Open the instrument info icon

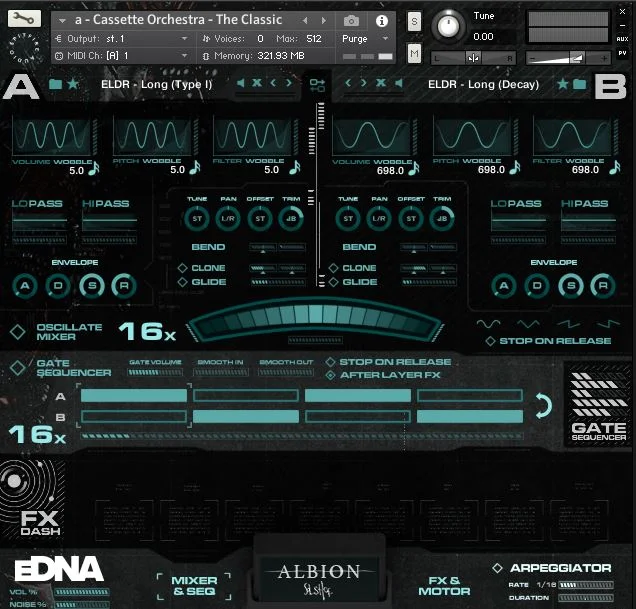381,21
